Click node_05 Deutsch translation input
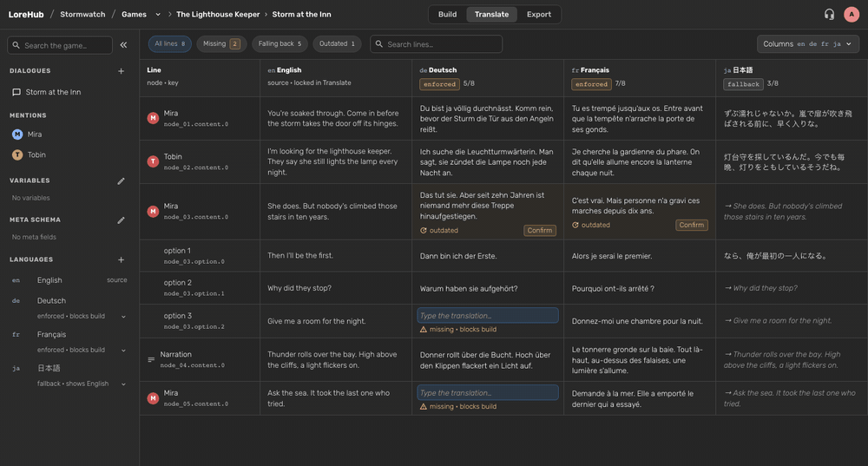 [x=488, y=392]
